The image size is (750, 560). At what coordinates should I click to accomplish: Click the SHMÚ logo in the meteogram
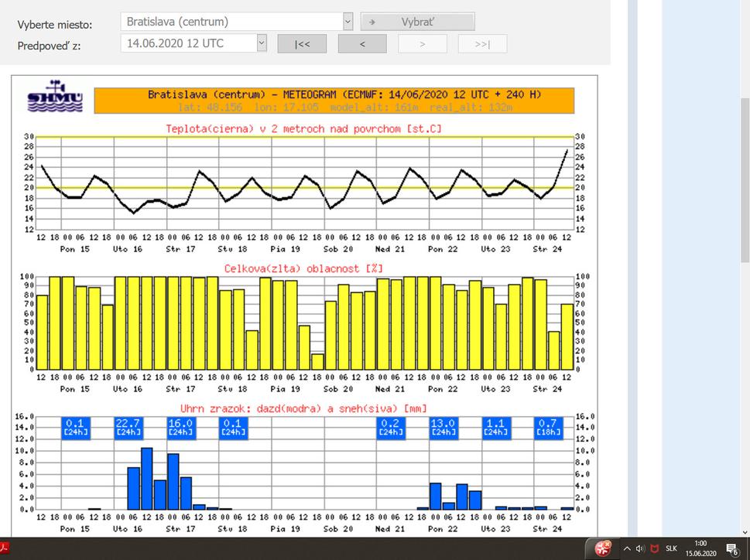click(x=55, y=96)
